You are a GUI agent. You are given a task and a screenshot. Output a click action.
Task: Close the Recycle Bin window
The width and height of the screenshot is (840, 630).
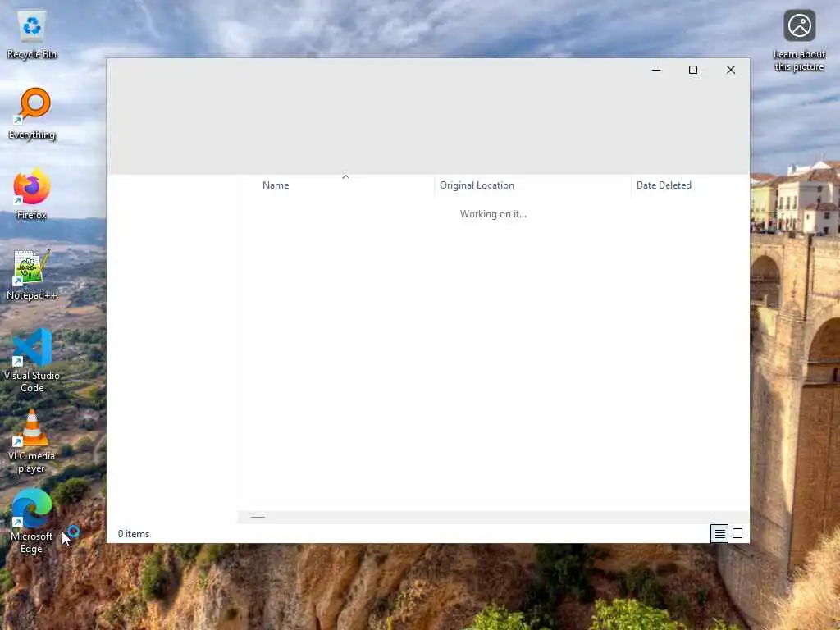coord(731,71)
